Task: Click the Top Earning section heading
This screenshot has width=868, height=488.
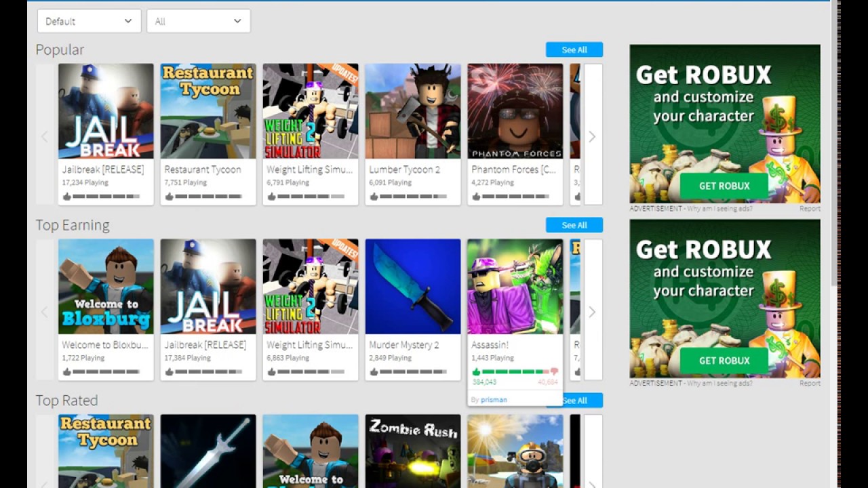Action: [x=73, y=225]
